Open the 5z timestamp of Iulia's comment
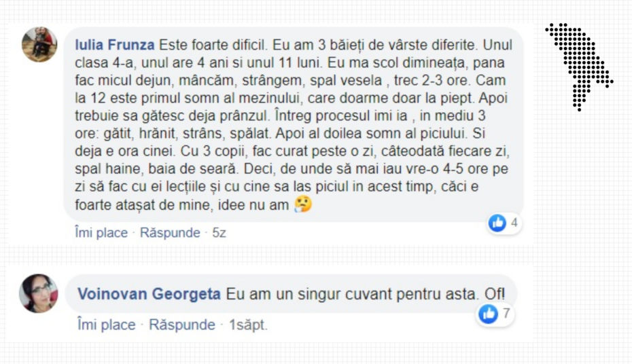Viewport: 632px width, 364px height. point(220,233)
